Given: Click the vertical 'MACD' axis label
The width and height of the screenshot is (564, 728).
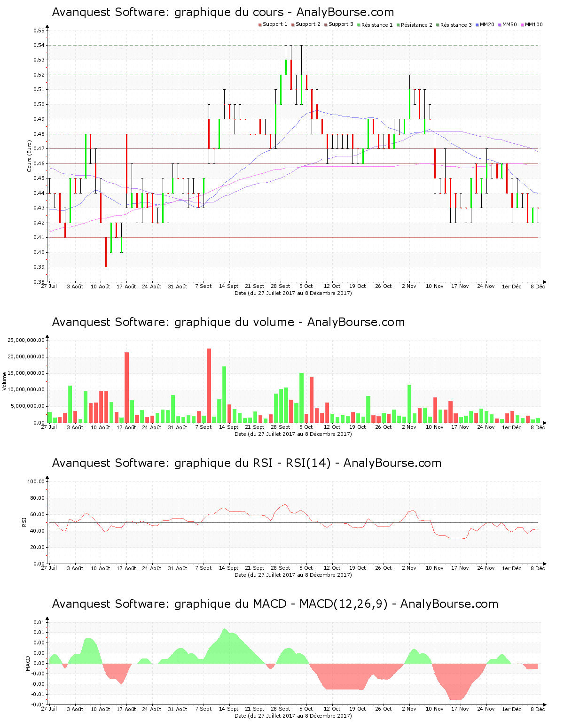Looking at the screenshot, I should point(28,663).
